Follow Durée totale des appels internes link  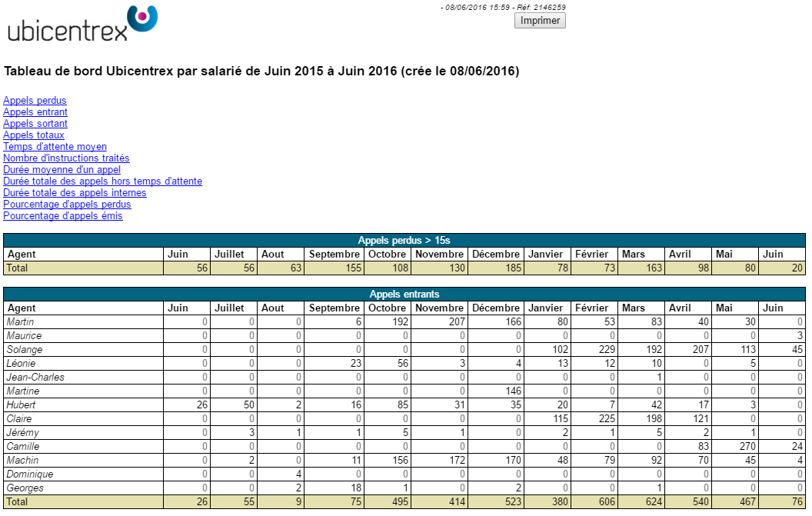pos(75,193)
